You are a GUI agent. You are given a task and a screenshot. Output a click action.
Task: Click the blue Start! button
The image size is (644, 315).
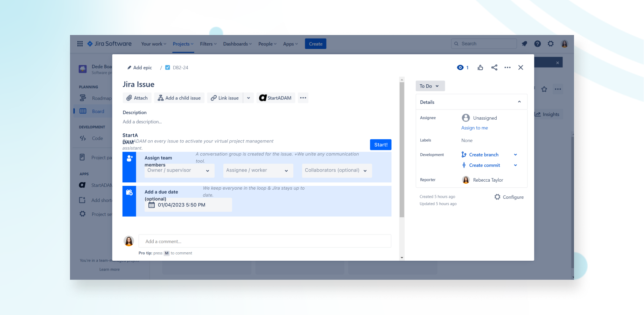[x=381, y=145]
